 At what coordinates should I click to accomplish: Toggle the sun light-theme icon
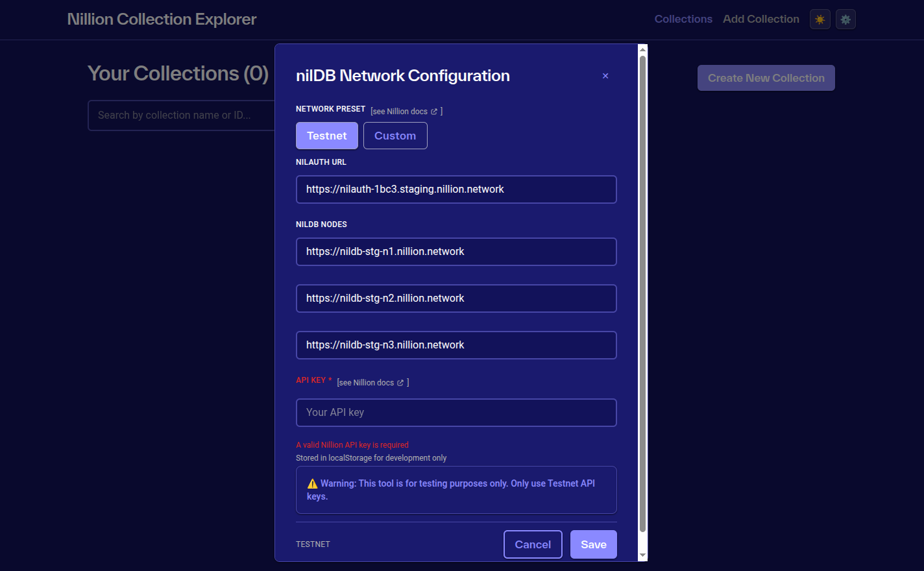pyautogui.click(x=820, y=19)
